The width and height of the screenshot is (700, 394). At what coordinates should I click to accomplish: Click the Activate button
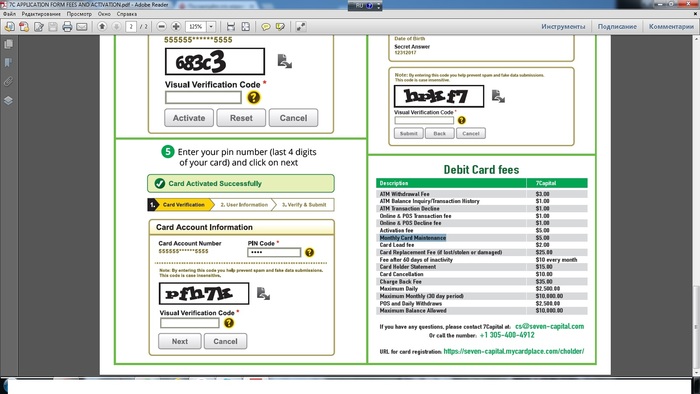click(x=189, y=118)
